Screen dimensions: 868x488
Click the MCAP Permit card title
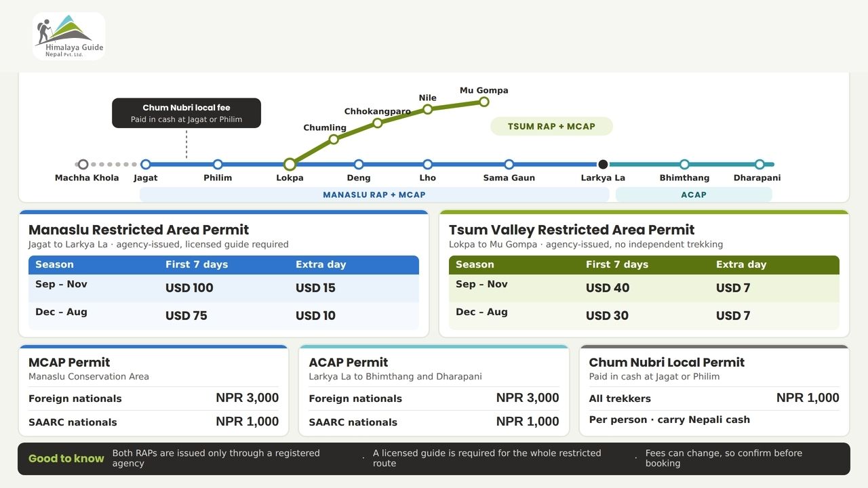click(x=69, y=363)
